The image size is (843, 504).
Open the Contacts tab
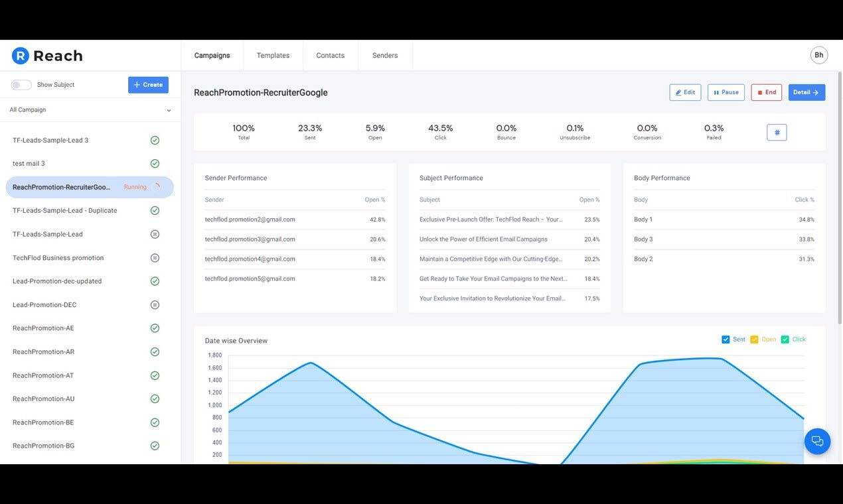click(330, 56)
